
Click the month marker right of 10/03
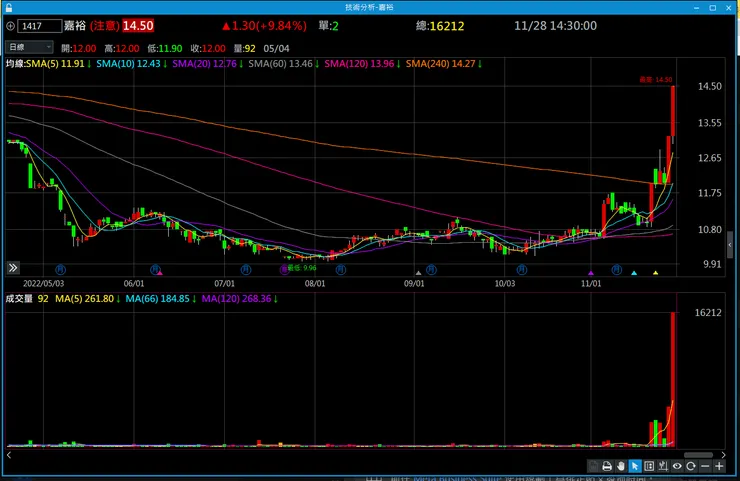521,270
